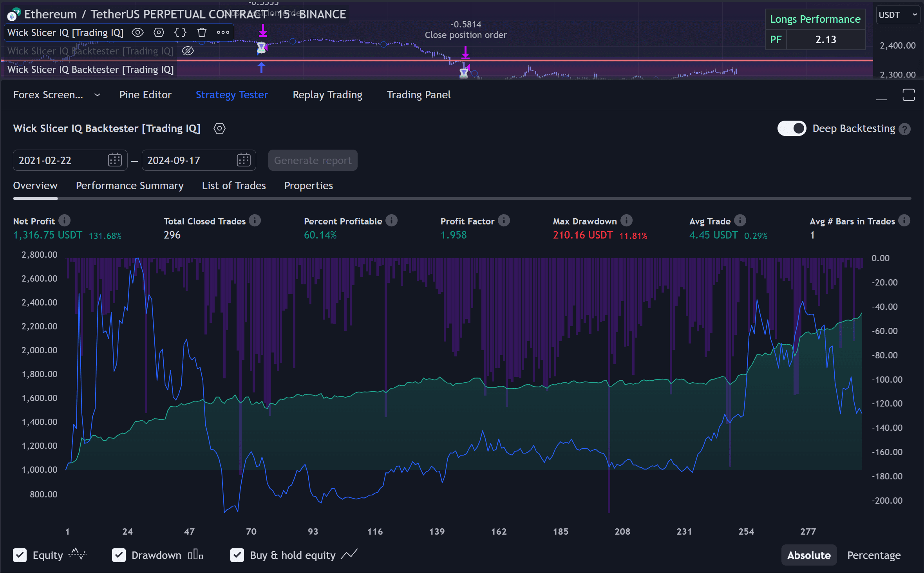
Task: Click Percent Profitable value 60.14%
Action: point(320,235)
